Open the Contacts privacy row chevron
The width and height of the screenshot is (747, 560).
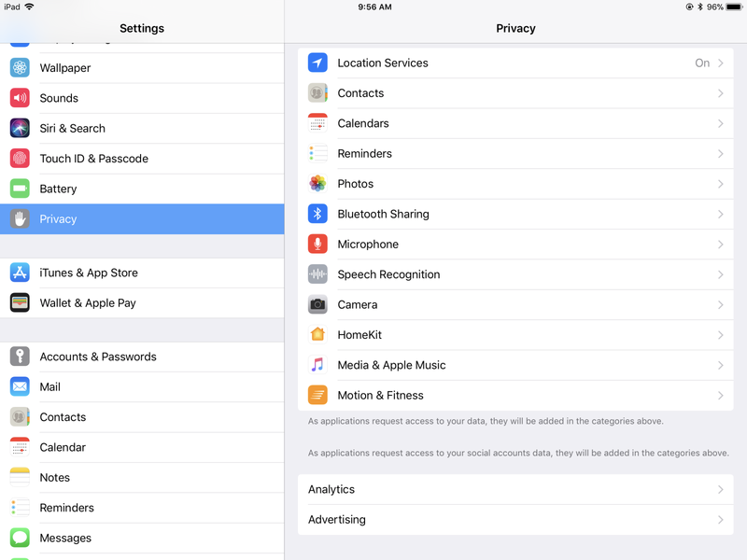tap(720, 93)
